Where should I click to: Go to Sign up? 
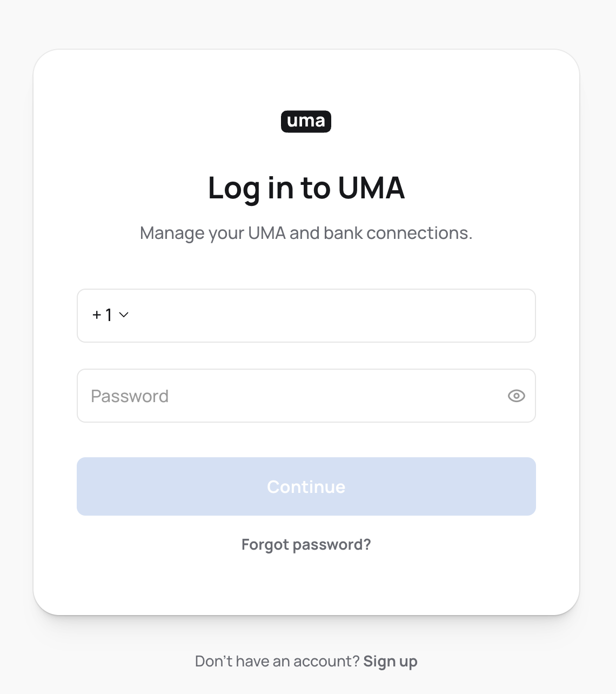[x=390, y=661]
